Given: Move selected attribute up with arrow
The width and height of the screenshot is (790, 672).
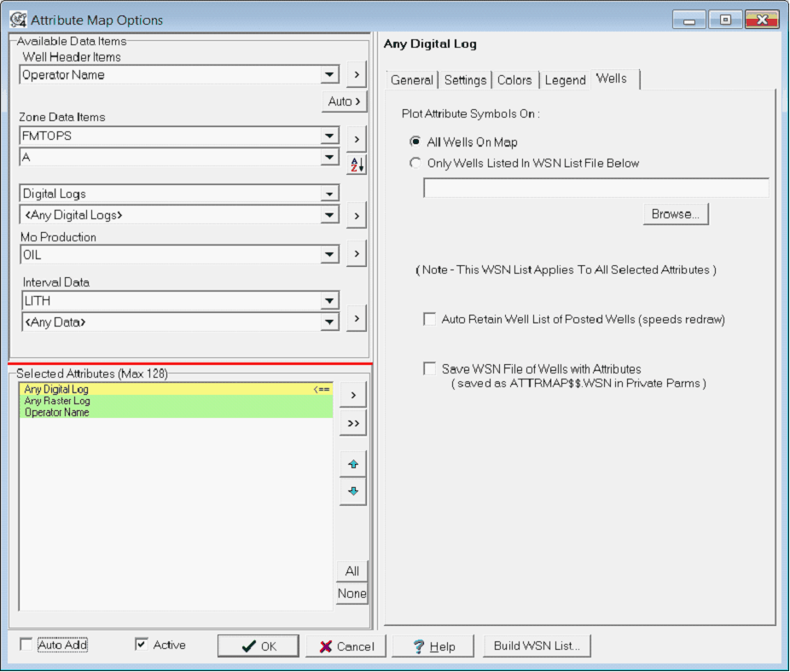Looking at the screenshot, I should click(352, 465).
